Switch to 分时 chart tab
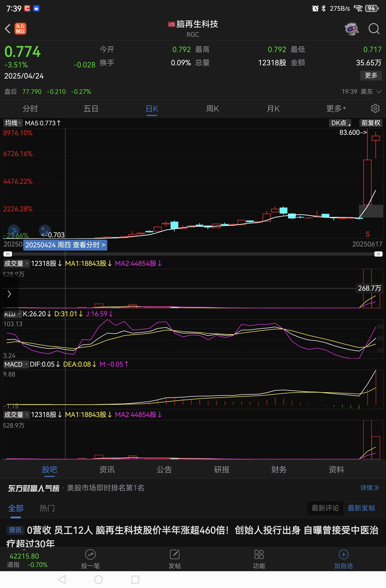Image resolution: width=386 pixels, height=588 pixels. click(30, 108)
